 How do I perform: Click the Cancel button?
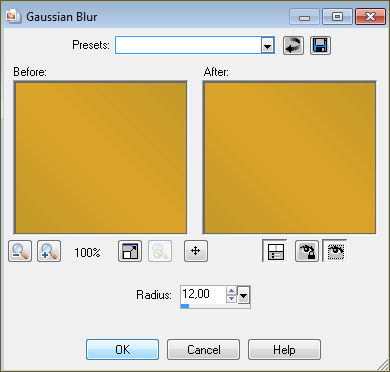(x=203, y=349)
